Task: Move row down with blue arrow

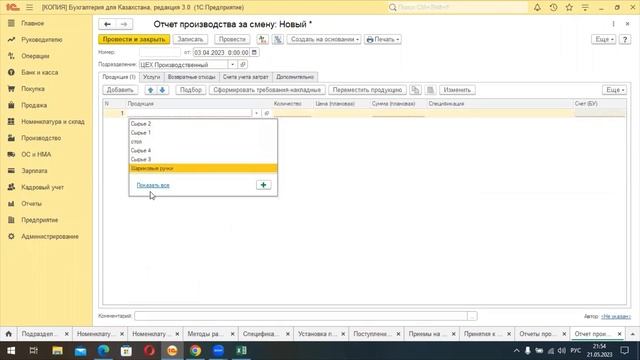Action: coord(162,90)
